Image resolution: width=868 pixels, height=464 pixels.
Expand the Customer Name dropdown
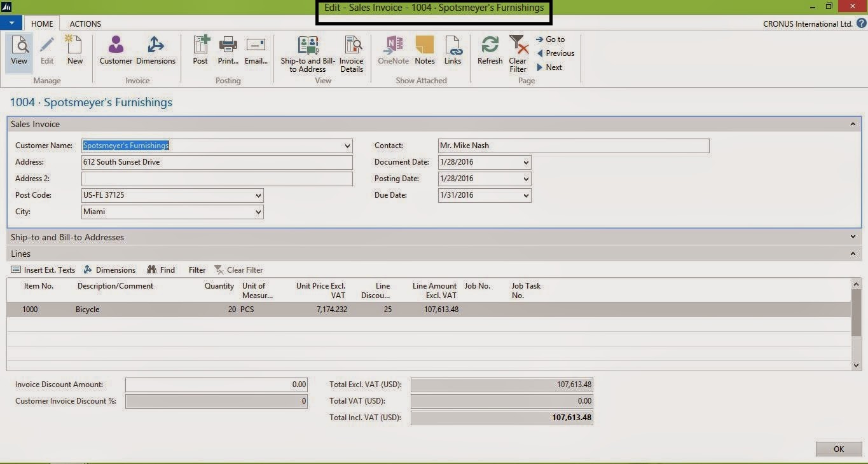click(347, 146)
